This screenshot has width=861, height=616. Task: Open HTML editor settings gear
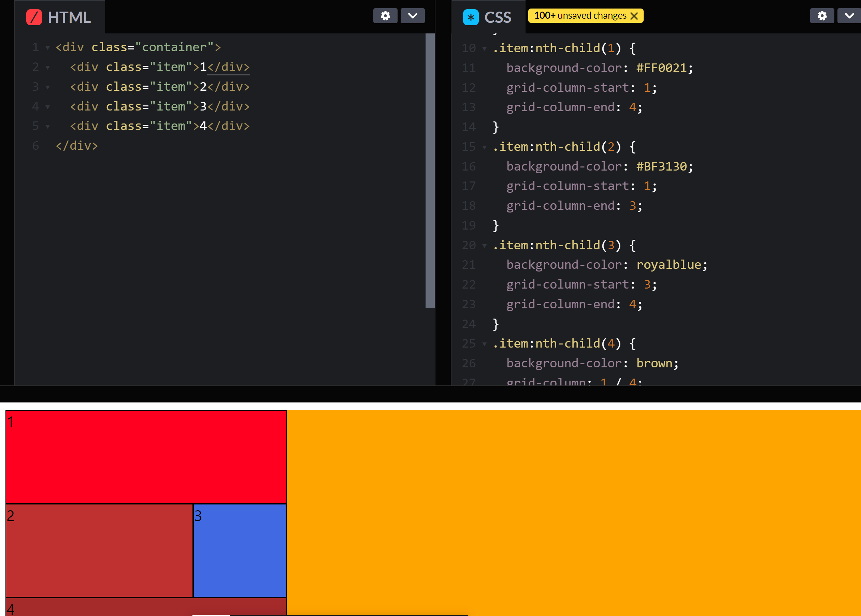[x=385, y=16]
